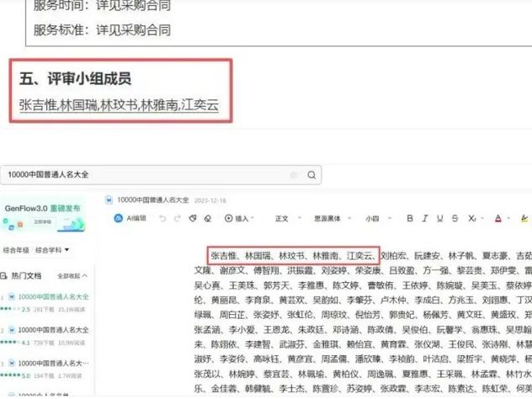This screenshot has width=532, height=399.
Task: Select the format painter icon
Action: (x=193, y=218)
